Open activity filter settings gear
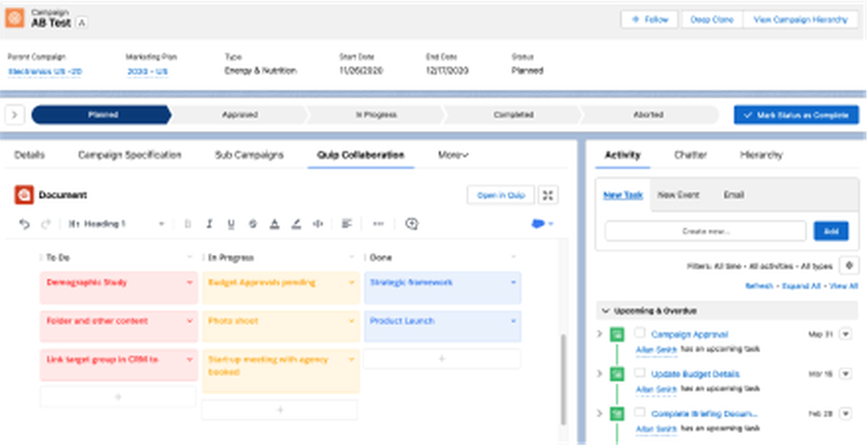Image resolution: width=868 pixels, height=446 pixels. (849, 266)
